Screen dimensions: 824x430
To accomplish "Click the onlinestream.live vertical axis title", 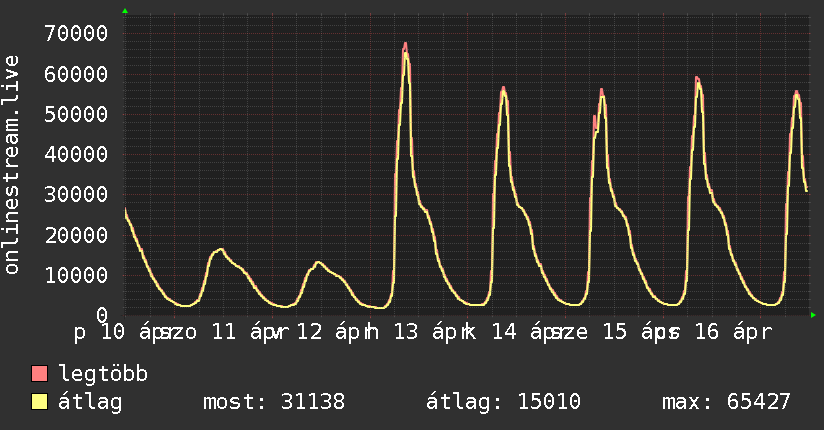I will [x=12, y=165].
